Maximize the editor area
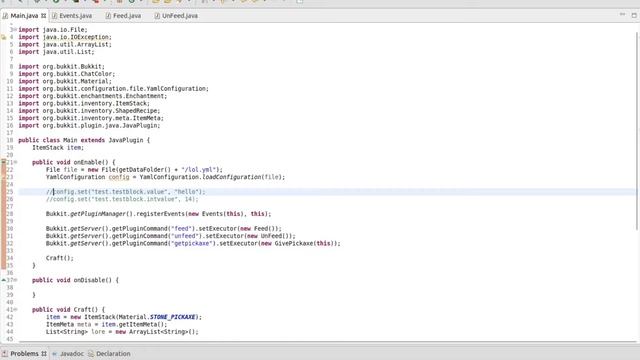The image size is (640, 360). point(634,15)
